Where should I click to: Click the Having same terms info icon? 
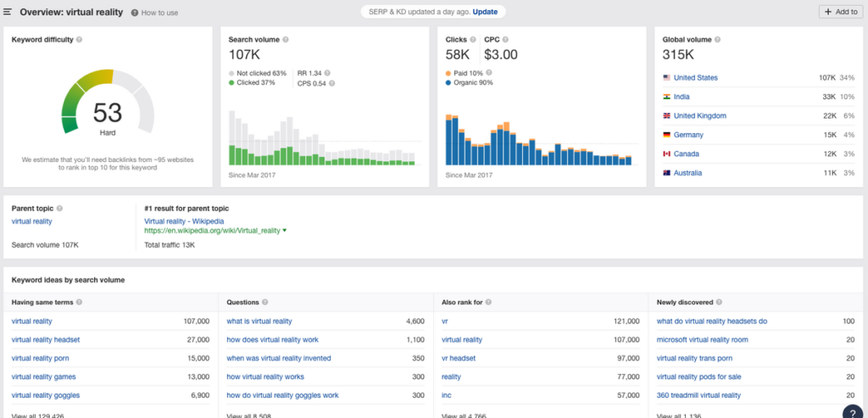point(79,303)
